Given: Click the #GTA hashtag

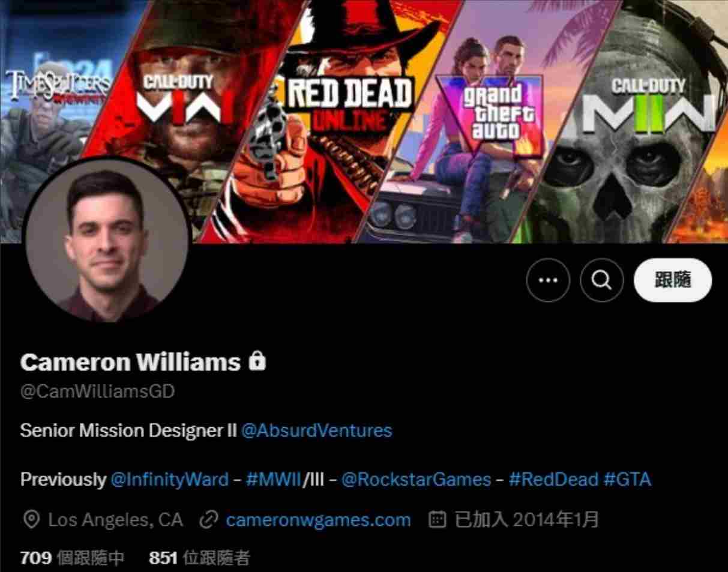Looking at the screenshot, I should pos(627,480).
